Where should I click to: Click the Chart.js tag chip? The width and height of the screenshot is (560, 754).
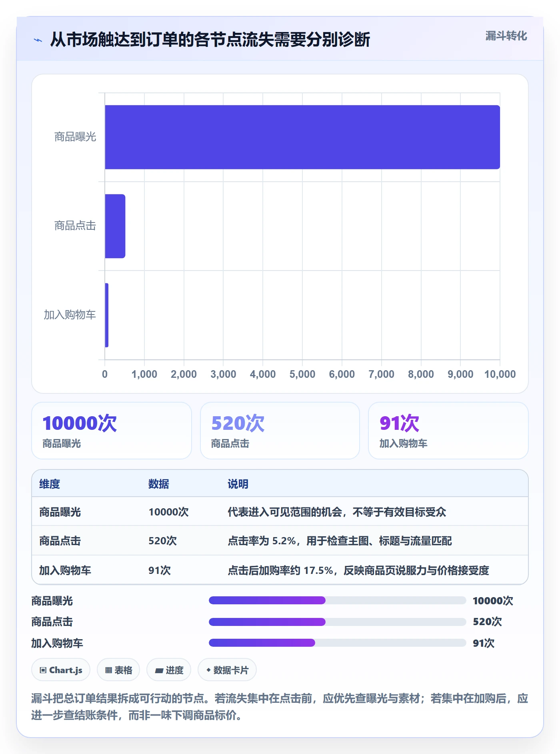click(61, 670)
